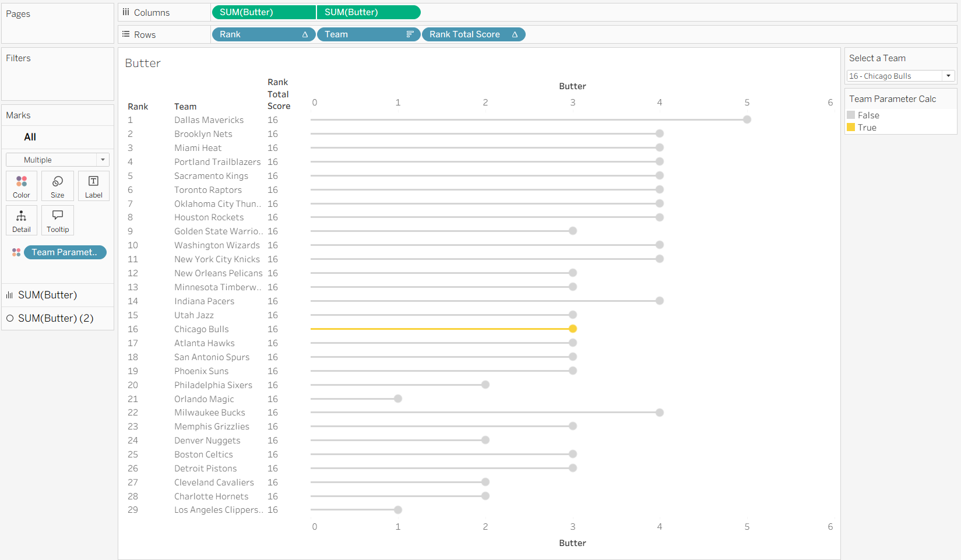The image size is (961, 560).
Task: Open the mark type Multiple dropdown
Action: (58, 160)
